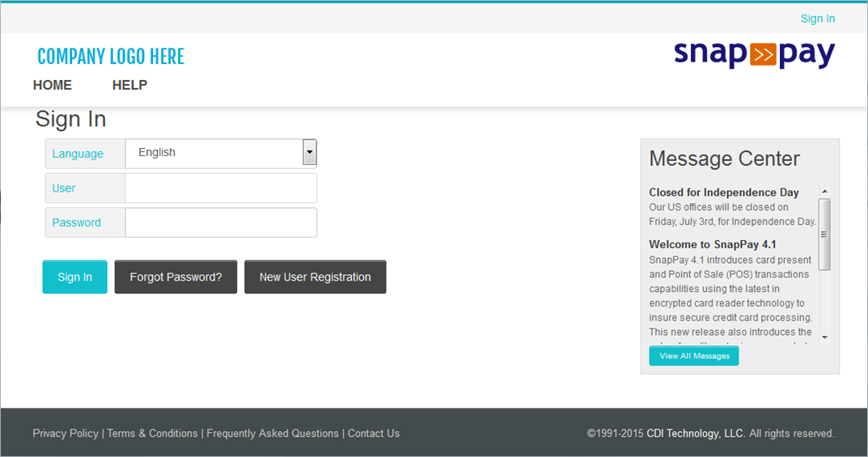Open Frequently Asked Questions link
The height and width of the screenshot is (457, 868).
click(x=273, y=434)
